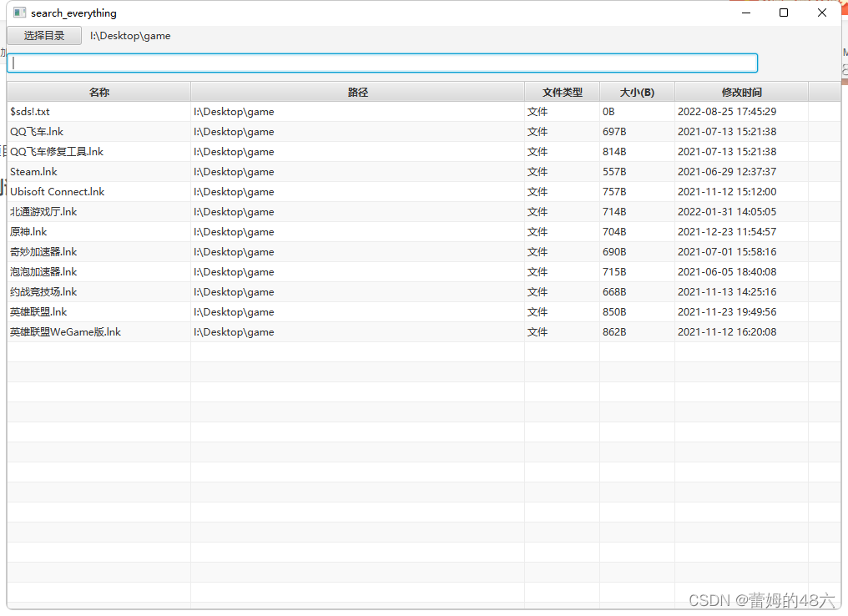The image size is (848, 616).
Task: Select the $sds!.txt file row
Action: coord(423,111)
